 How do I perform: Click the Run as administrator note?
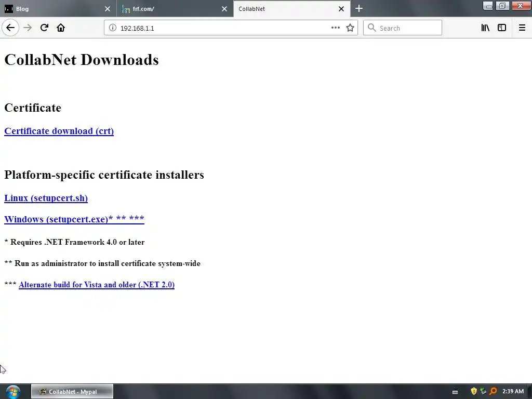point(102,263)
